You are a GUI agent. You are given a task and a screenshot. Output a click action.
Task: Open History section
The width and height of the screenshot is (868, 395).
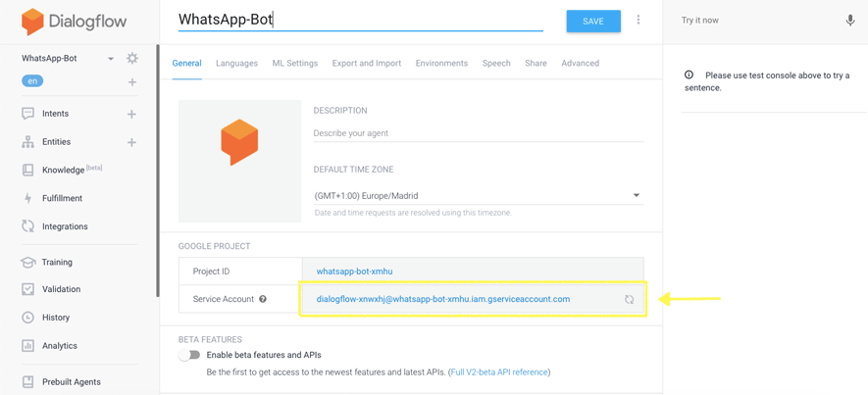[x=56, y=318]
